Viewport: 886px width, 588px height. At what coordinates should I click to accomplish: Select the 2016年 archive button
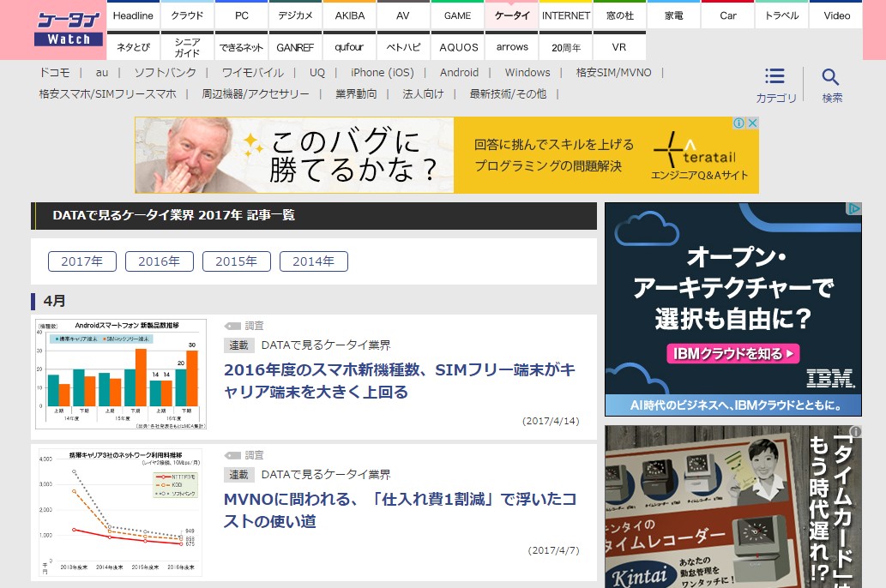click(x=160, y=261)
